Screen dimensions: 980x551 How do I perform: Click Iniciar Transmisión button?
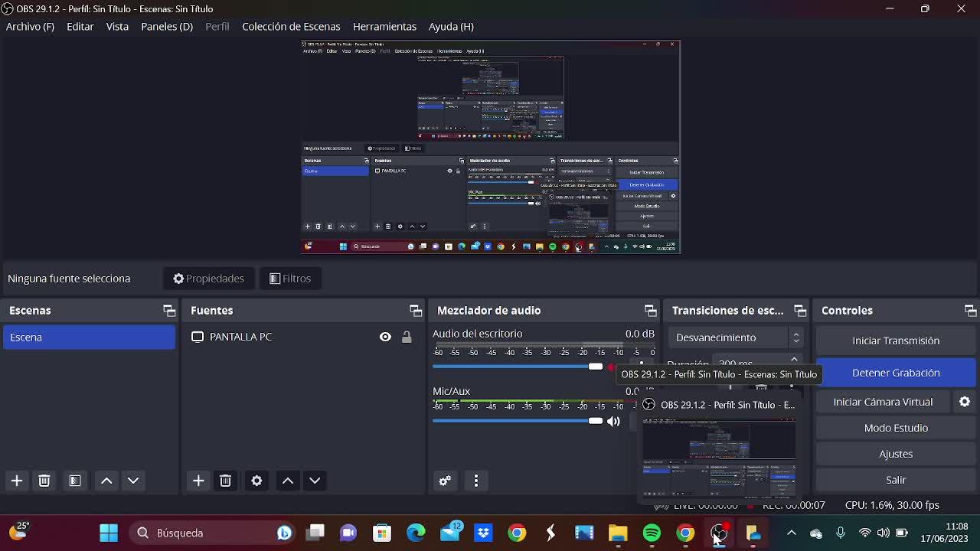(896, 341)
